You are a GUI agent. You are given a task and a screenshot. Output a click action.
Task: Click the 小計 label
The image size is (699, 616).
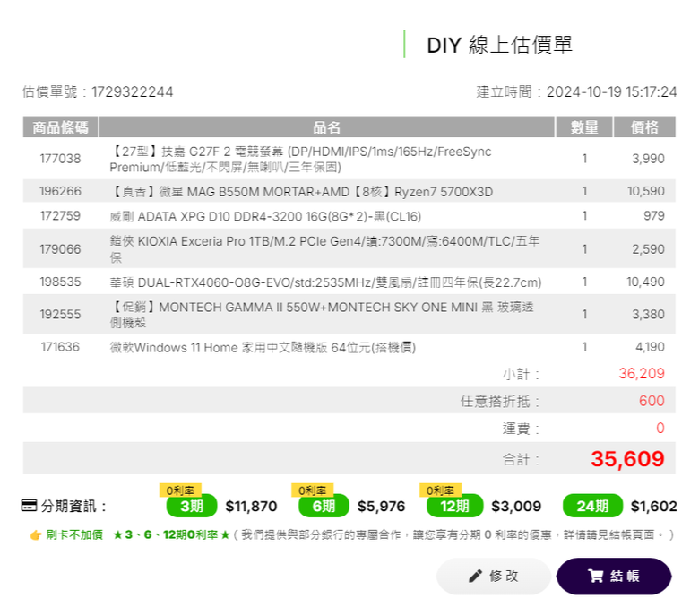pyautogui.click(x=521, y=374)
